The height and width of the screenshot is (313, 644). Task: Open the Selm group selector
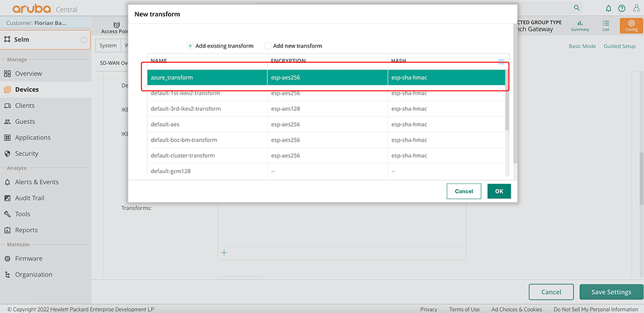[x=45, y=40]
